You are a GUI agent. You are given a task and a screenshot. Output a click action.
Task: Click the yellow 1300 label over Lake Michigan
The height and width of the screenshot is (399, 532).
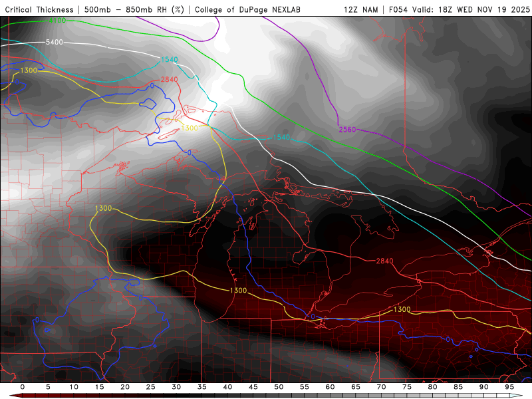point(239,291)
